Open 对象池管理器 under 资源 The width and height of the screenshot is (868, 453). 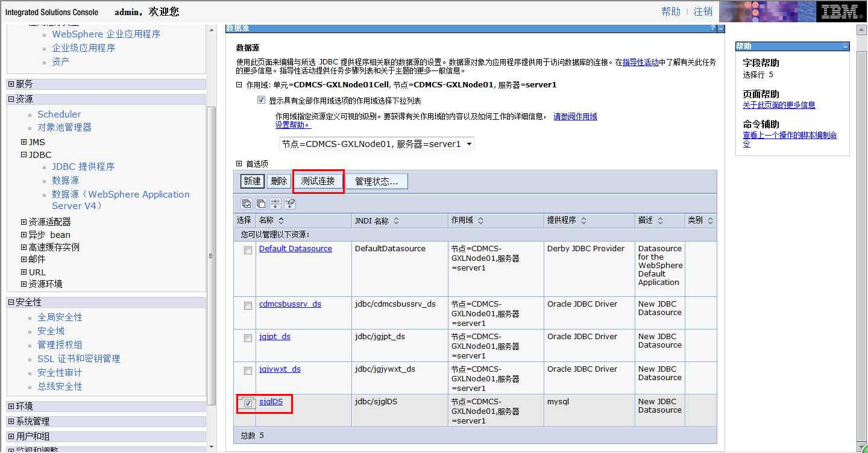coord(64,128)
